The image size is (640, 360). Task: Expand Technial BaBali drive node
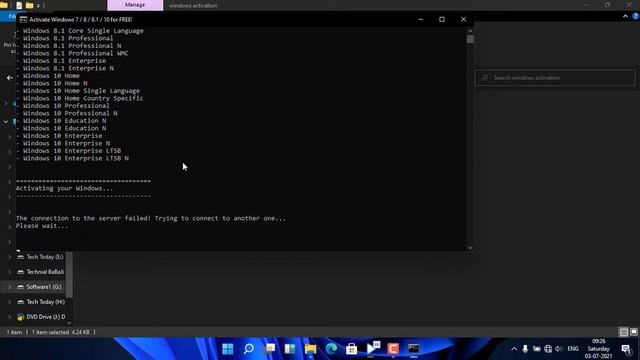pos(9,272)
